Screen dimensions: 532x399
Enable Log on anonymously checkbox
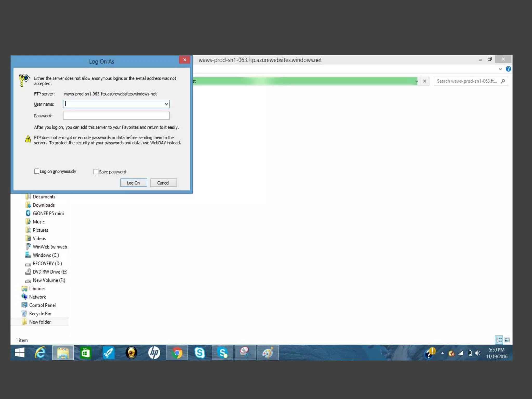[37, 171]
